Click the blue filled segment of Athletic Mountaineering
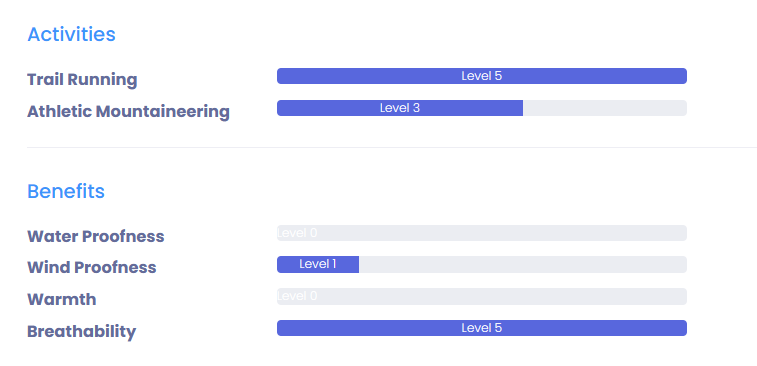The height and width of the screenshot is (366, 757). (400, 108)
